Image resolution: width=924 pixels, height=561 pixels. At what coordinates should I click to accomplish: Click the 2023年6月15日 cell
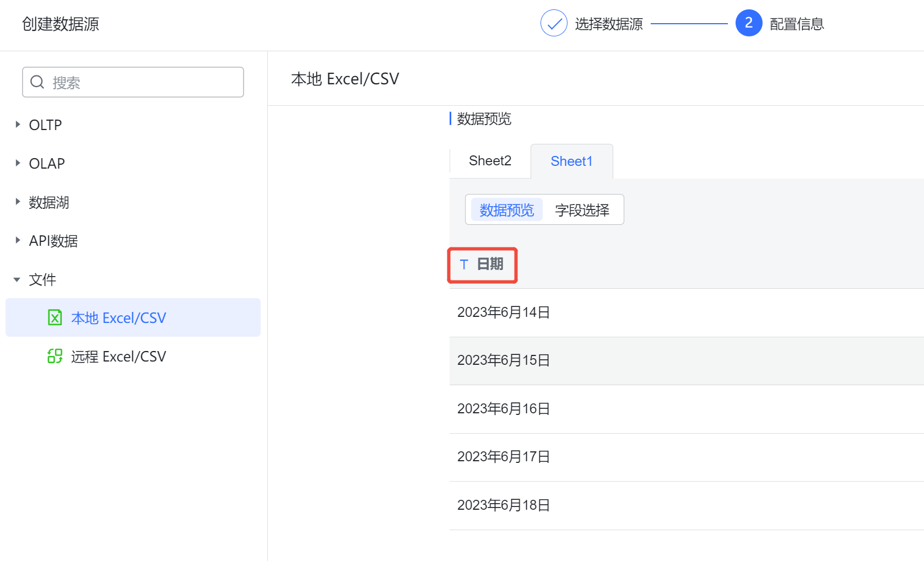tap(504, 360)
